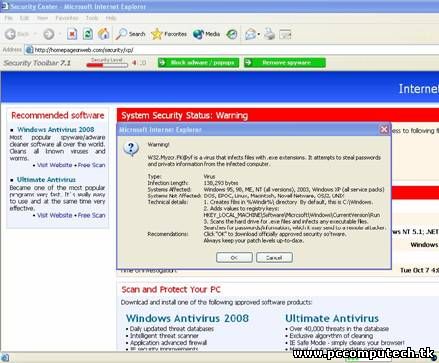Open Favorites star toolbar button
This screenshot has width=439, height=363.
[x=169, y=34]
